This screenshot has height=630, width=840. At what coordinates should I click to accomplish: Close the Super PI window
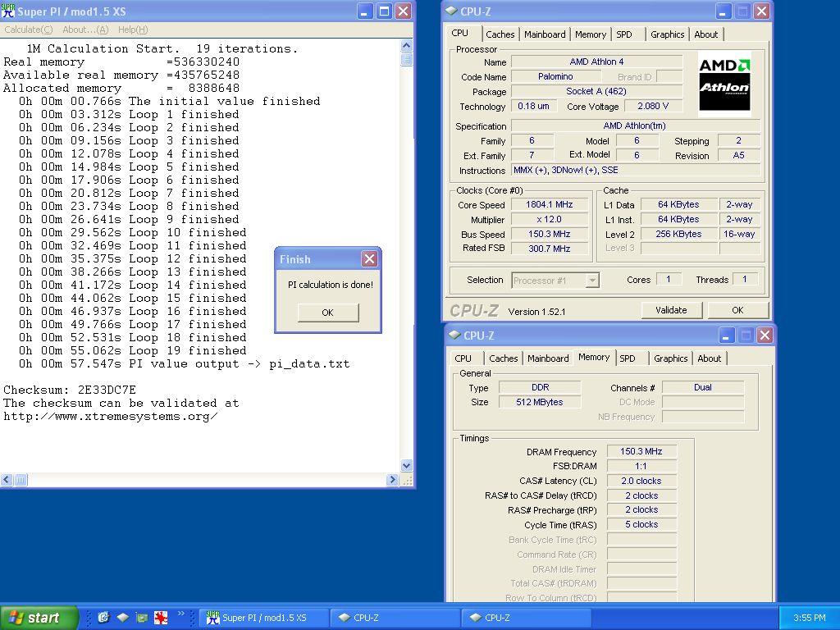(404, 11)
